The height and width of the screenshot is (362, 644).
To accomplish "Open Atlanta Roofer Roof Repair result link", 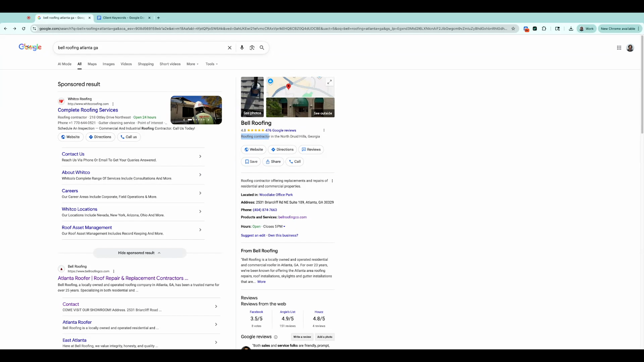I will (x=123, y=278).
